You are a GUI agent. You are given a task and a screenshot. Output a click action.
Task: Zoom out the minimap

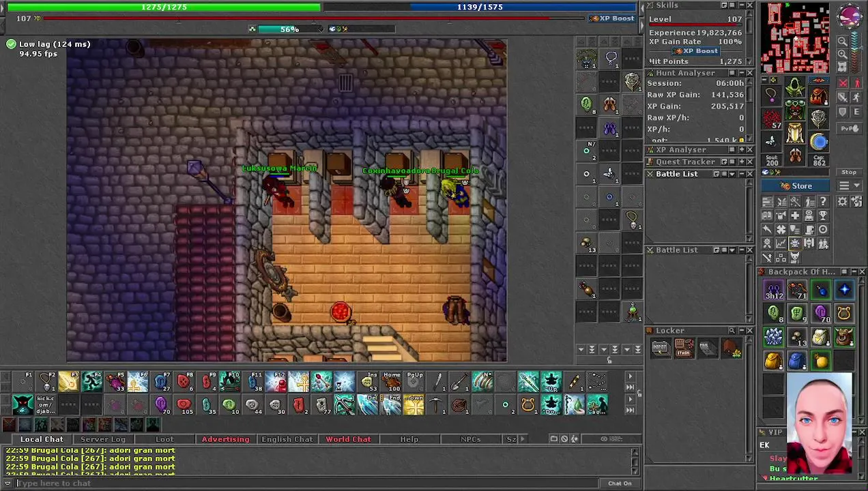pyautogui.click(x=843, y=41)
